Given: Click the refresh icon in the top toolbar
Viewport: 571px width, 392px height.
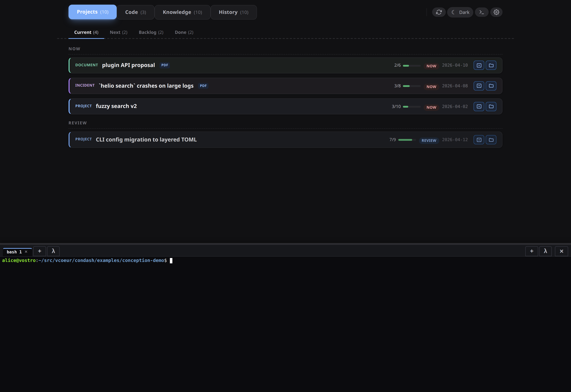Looking at the screenshot, I should (x=439, y=12).
